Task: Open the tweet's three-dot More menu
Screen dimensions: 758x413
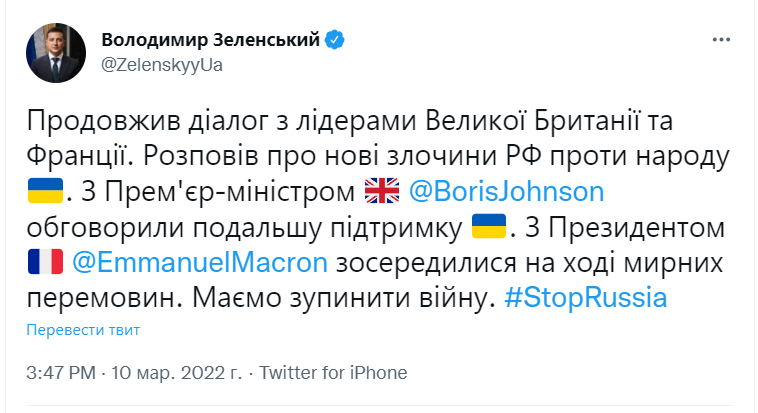Action: 721,38
